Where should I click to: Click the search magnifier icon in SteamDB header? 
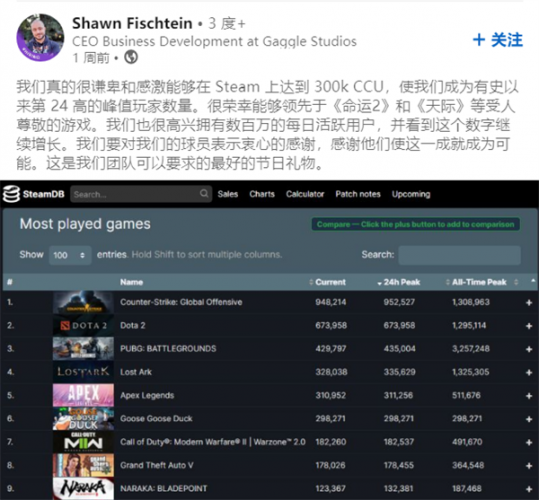204,193
